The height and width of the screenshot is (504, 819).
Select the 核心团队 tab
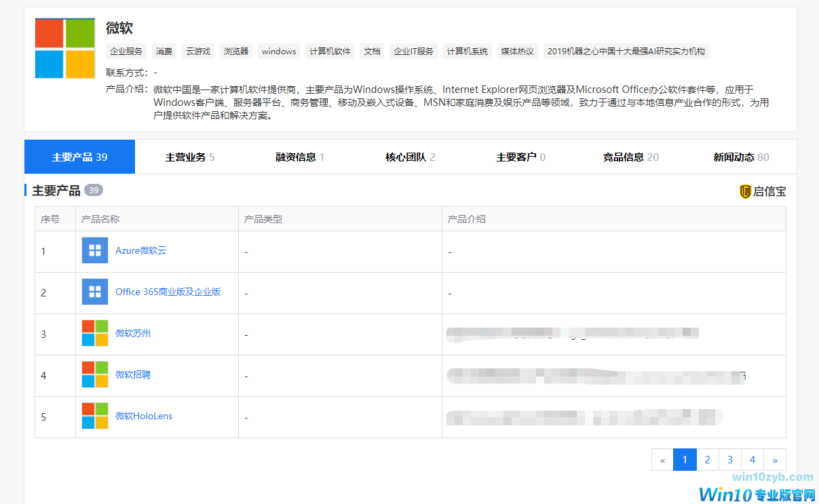point(411,157)
